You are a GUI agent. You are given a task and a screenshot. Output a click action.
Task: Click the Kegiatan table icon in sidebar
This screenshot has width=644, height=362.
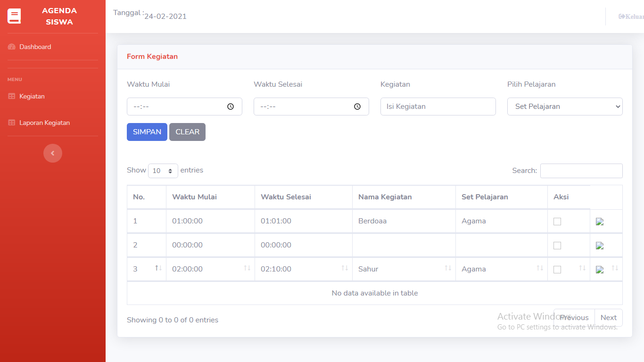12,96
